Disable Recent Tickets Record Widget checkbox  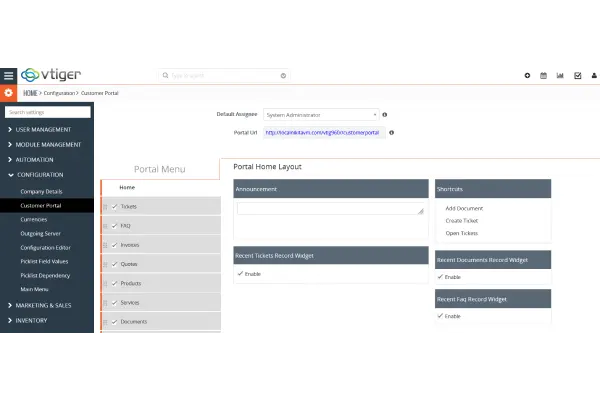(x=240, y=273)
